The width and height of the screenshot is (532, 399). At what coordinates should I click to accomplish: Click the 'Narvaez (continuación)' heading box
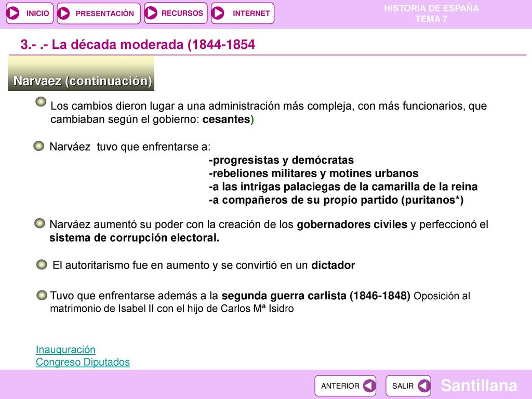point(81,74)
